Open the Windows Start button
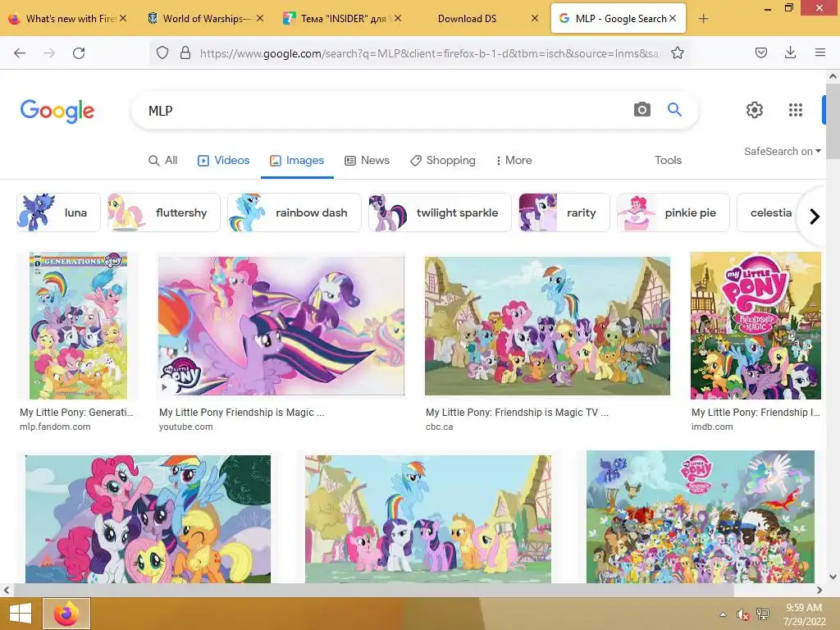 (21, 614)
